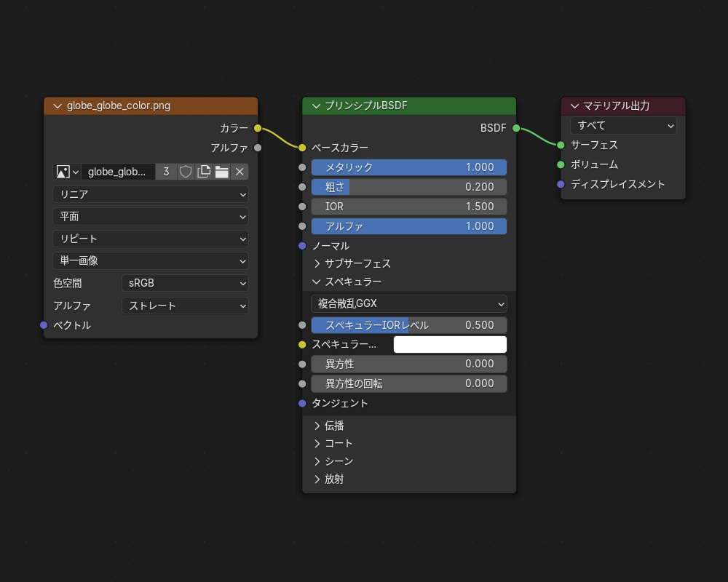
Task: Click the duplicate image icon
Action: click(204, 172)
